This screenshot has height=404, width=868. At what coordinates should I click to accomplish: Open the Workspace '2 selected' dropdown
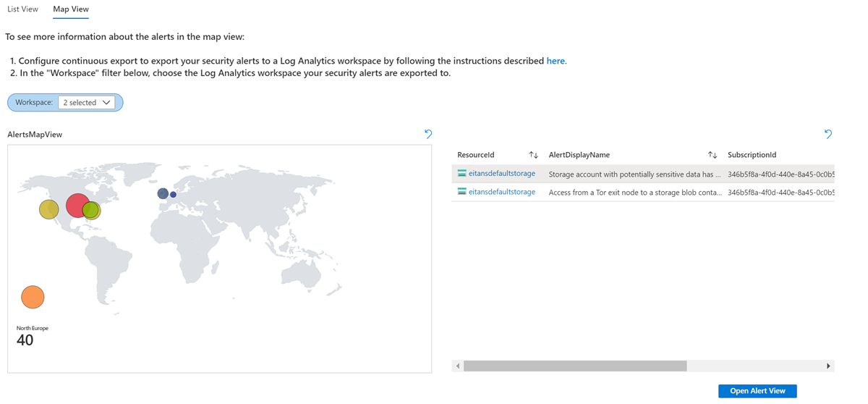(87, 103)
